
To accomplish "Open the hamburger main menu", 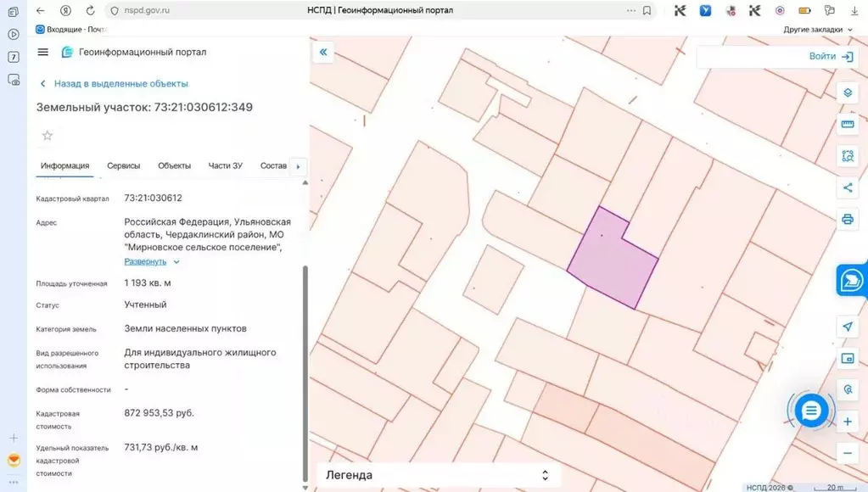I will click(43, 53).
